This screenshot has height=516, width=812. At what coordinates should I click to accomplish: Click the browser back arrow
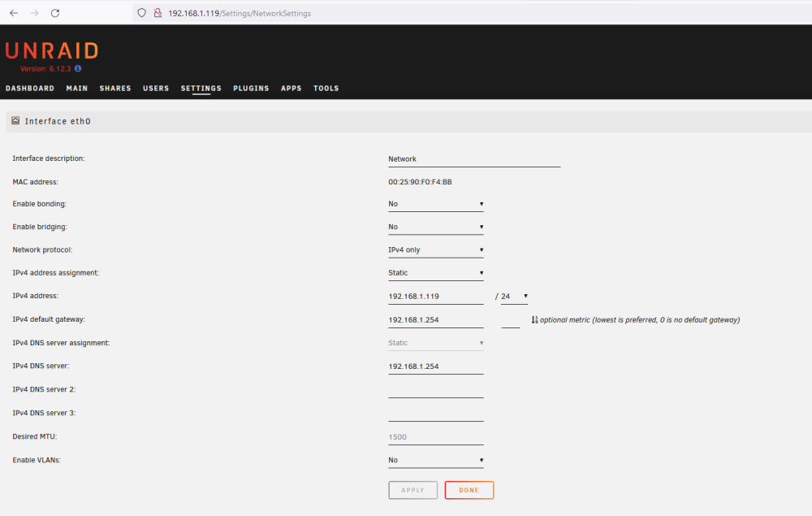[x=14, y=13]
